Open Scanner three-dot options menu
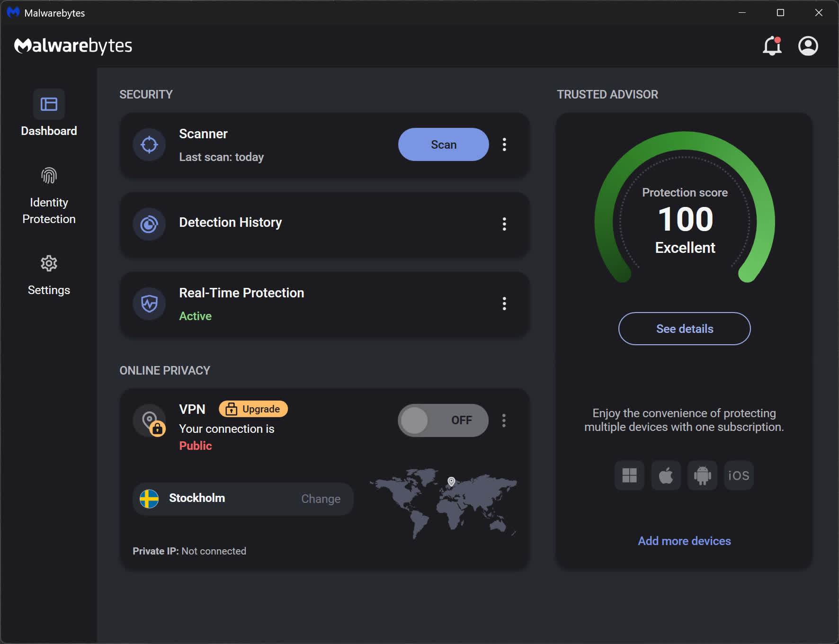Image resolution: width=839 pixels, height=644 pixels. click(x=504, y=144)
